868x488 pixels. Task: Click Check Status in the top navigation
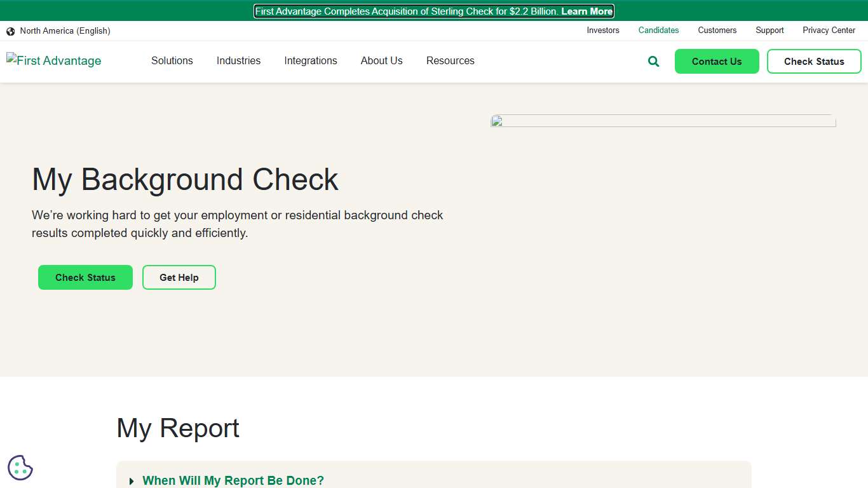(x=814, y=61)
